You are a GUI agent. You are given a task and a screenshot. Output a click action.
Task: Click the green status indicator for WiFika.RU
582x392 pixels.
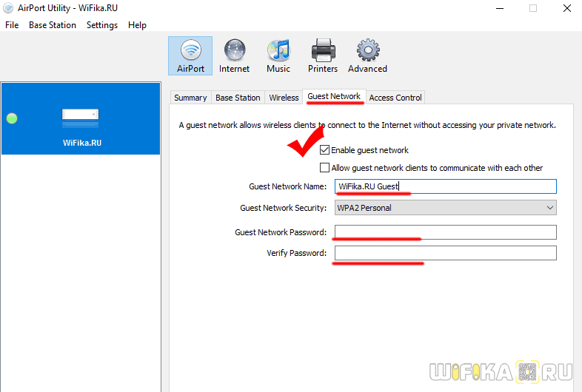coord(12,118)
